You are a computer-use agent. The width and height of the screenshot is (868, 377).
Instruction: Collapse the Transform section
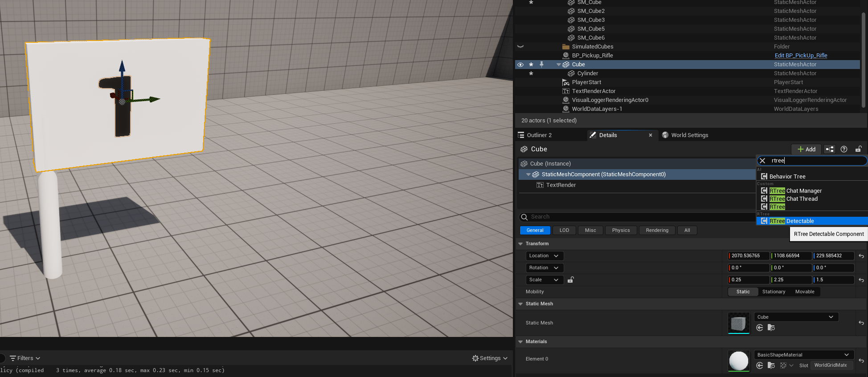click(520, 244)
